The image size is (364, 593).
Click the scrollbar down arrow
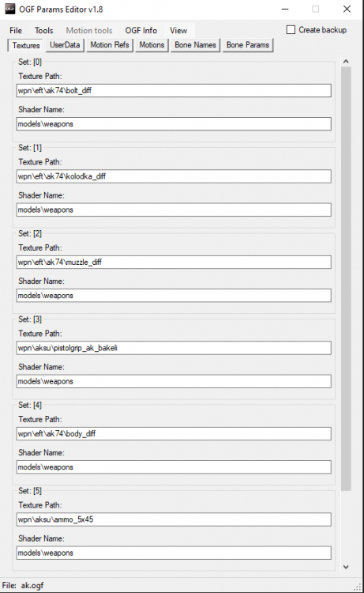point(346,567)
